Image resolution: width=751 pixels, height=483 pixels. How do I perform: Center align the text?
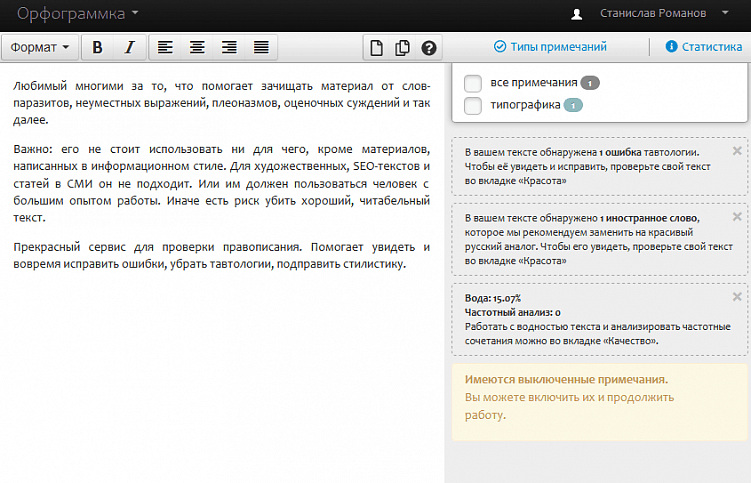tap(197, 47)
